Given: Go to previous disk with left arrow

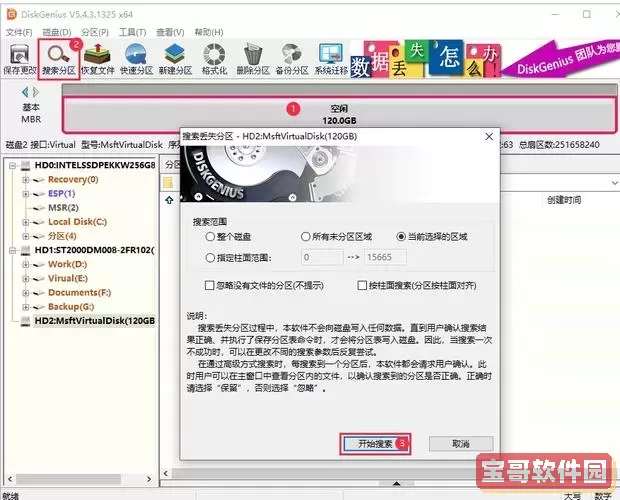Looking at the screenshot, I should tap(25, 92).
